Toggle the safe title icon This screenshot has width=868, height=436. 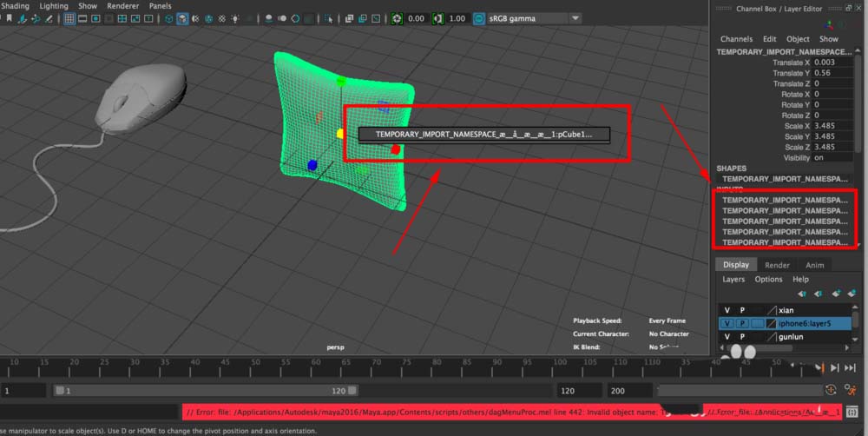click(149, 18)
